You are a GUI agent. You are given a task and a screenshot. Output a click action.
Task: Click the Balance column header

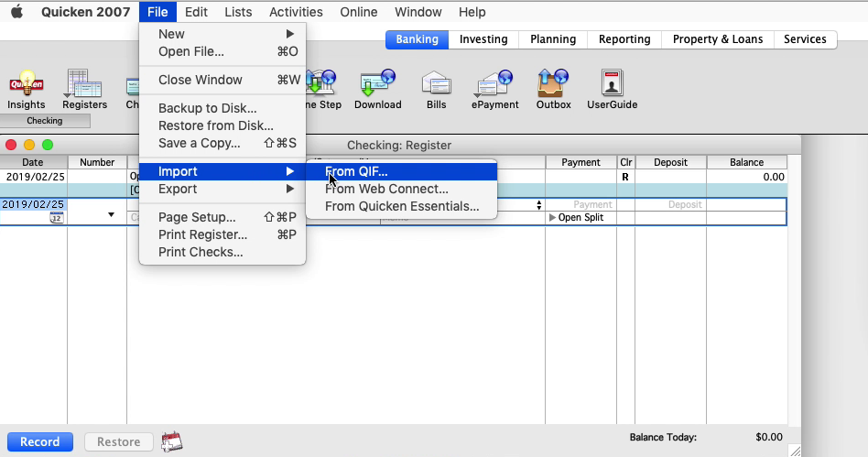pyautogui.click(x=746, y=162)
